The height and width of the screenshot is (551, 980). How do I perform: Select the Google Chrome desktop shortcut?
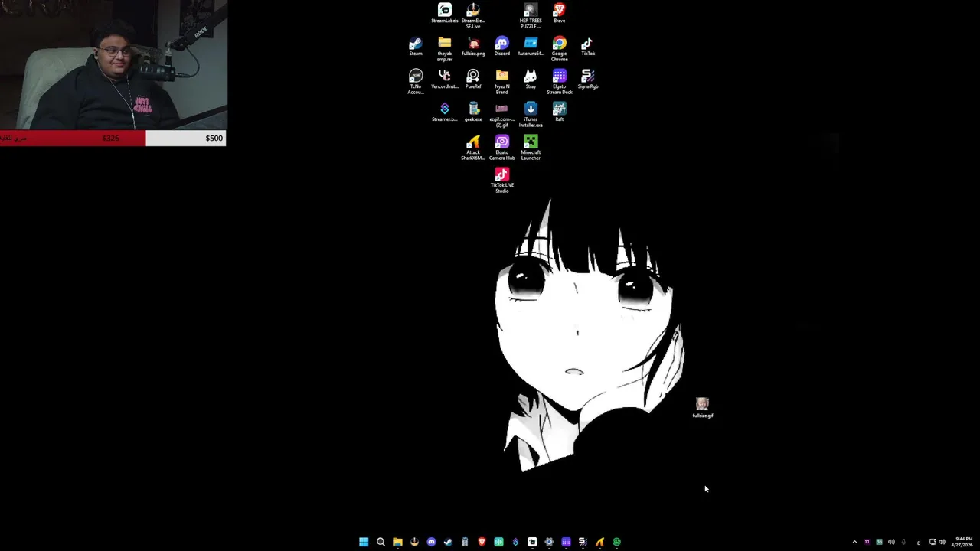click(559, 48)
